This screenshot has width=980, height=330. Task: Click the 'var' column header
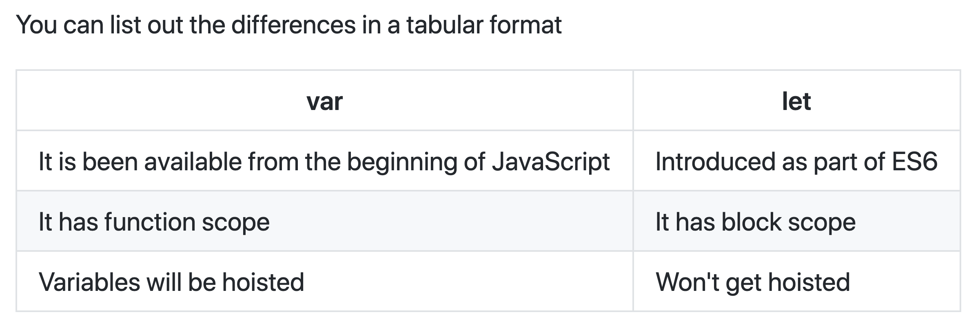pyautogui.click(x=325, y=101)
